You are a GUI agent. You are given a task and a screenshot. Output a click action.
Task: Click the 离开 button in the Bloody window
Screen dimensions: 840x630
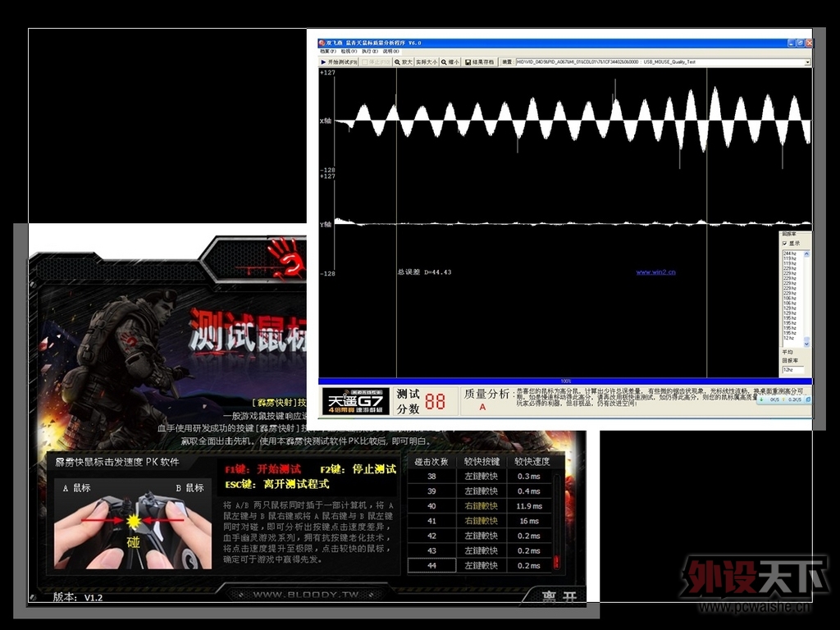click(559, 597)
